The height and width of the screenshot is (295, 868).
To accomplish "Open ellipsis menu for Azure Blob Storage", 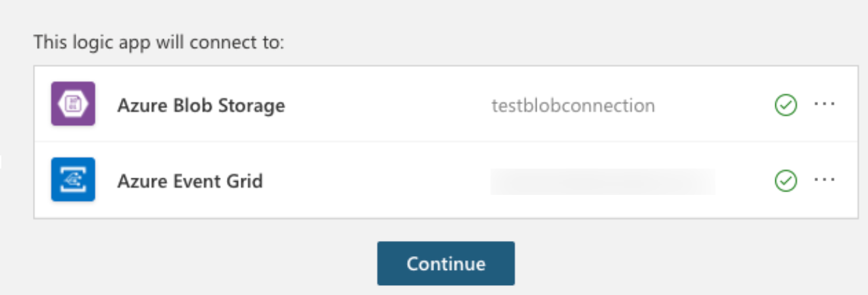I will click(x=825, y=105).
